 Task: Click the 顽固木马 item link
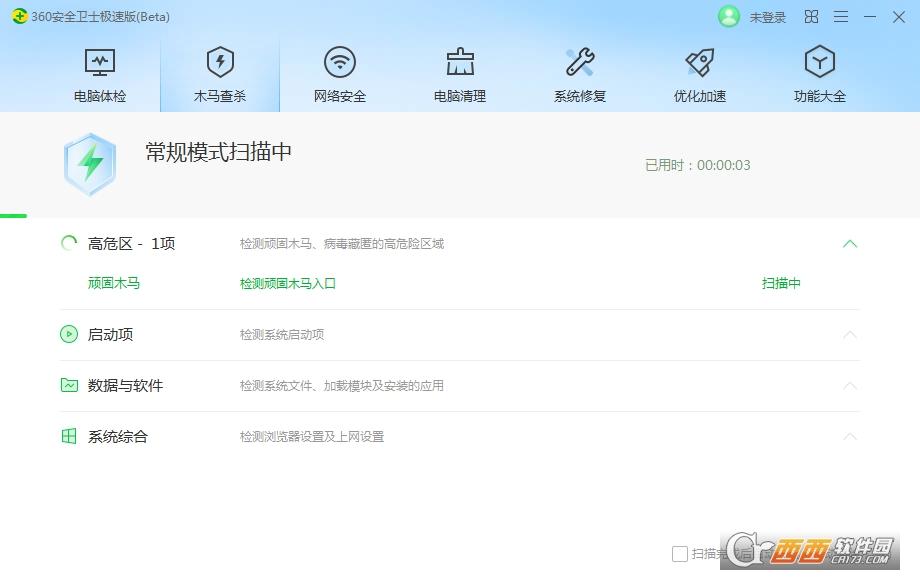pyautogui.click(x=114, y=283)
